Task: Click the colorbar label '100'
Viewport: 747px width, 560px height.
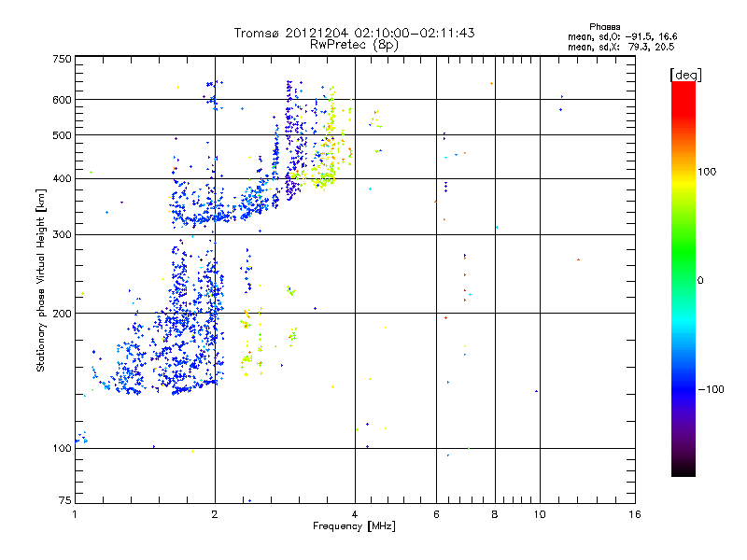Action: 707,172
